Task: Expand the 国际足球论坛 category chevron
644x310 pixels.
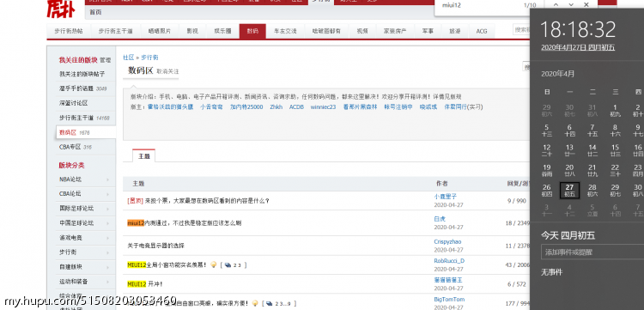Action: click(107, 209)
